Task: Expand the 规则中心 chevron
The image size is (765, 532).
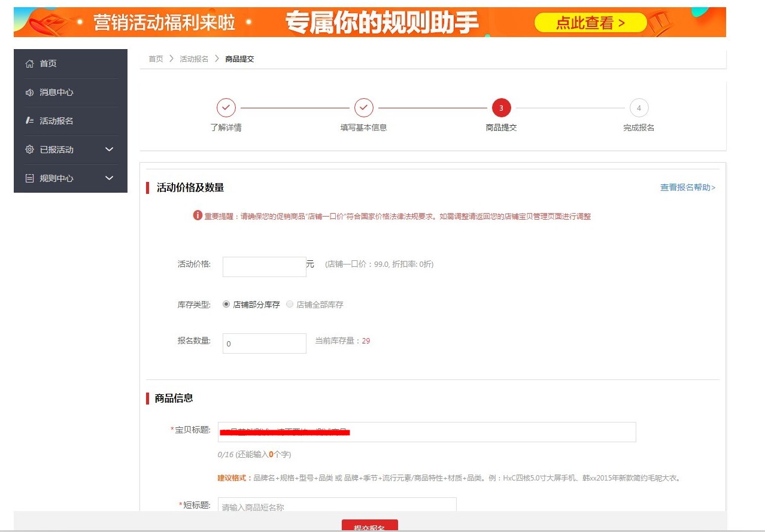Action: [x=109, y=178]
